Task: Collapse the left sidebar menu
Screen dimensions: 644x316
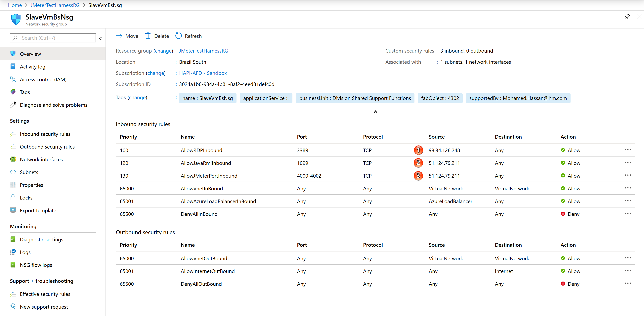Action: click(x=101, y=38)
